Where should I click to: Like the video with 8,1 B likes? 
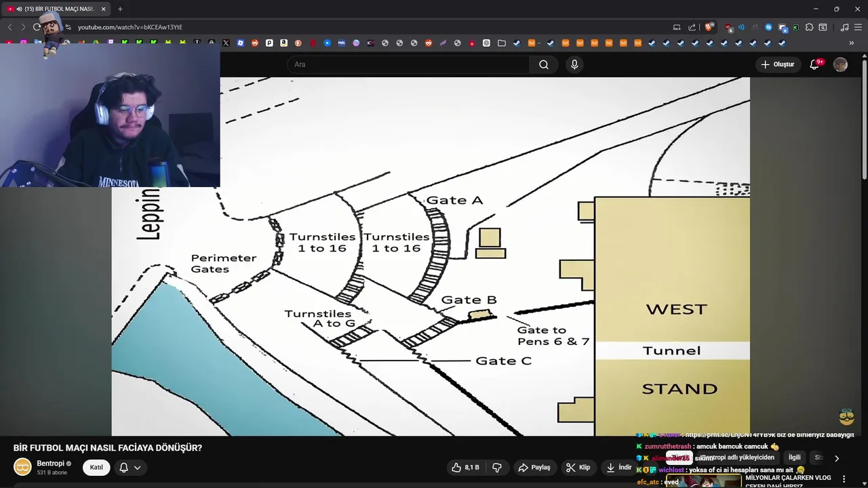466,468
